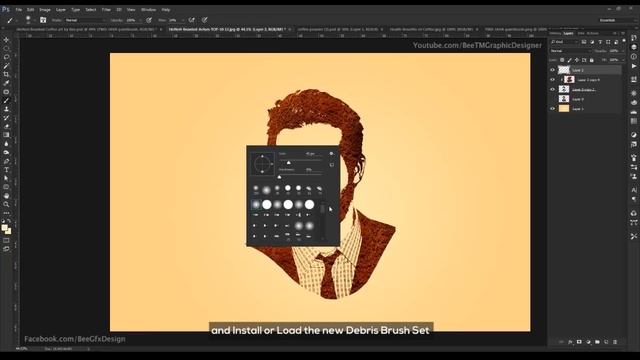The image size is (640, 360).
Task: Open the Image menu
Action: [45, 9]
